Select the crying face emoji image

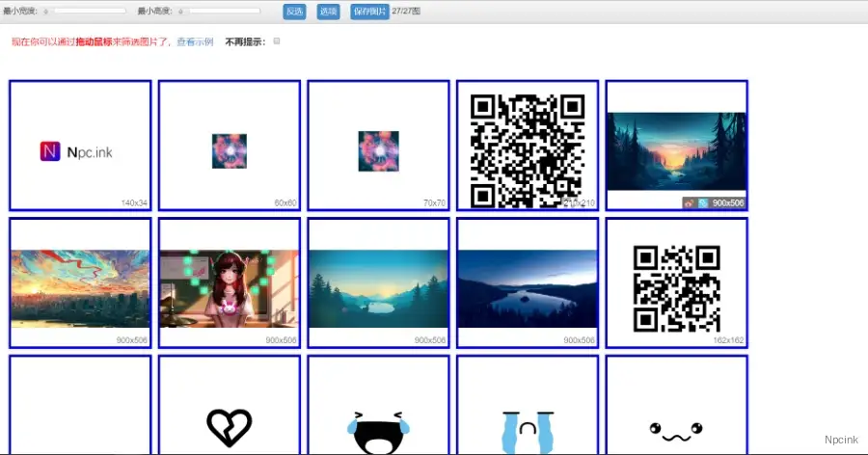(x=527, y=430)
